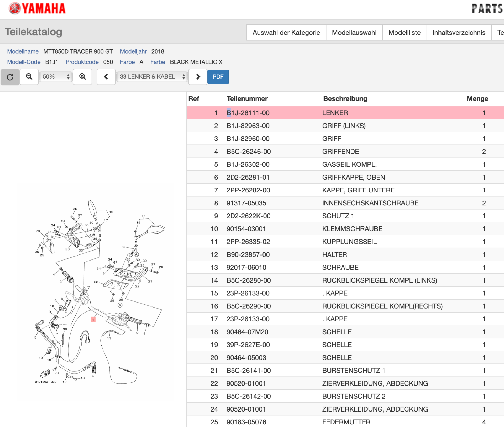Click highlighted reference 1 marker in diagram
The image size is (504, 427).
point(93,319)
